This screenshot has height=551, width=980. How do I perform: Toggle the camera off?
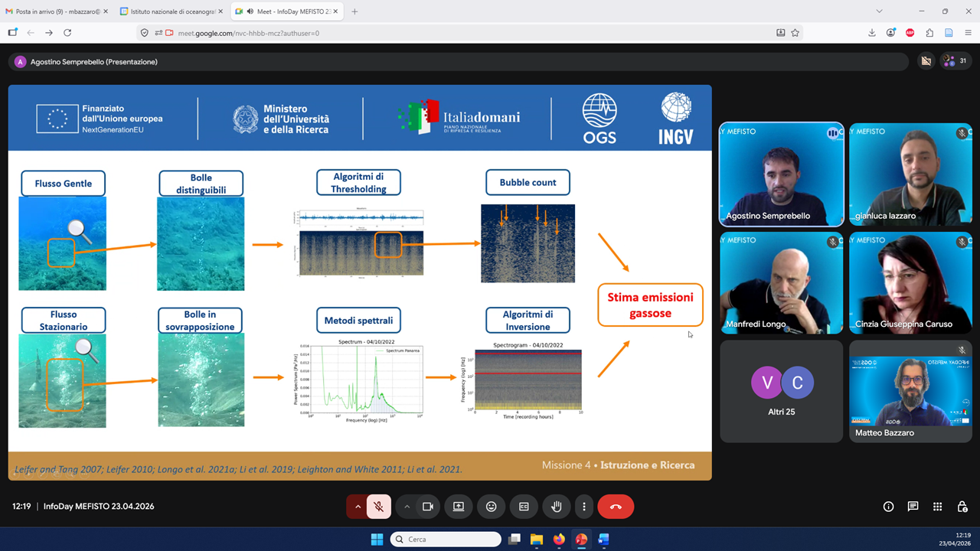point(428,507)
